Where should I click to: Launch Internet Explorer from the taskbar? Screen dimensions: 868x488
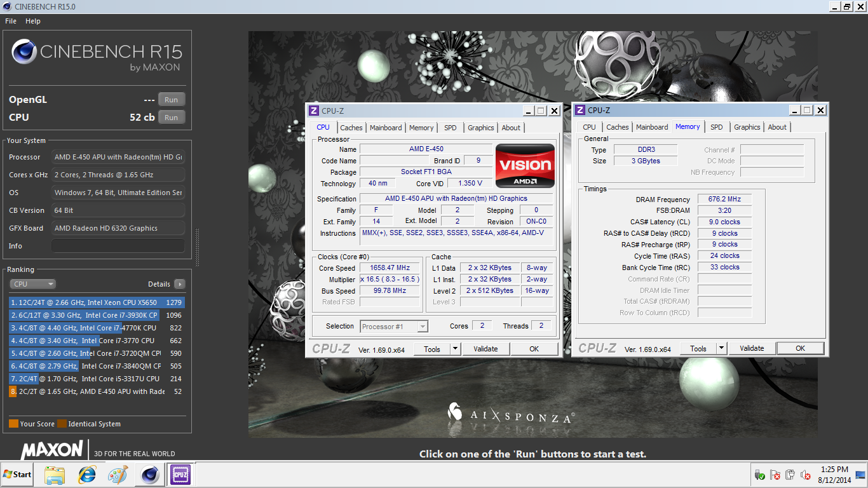point(86,475)
